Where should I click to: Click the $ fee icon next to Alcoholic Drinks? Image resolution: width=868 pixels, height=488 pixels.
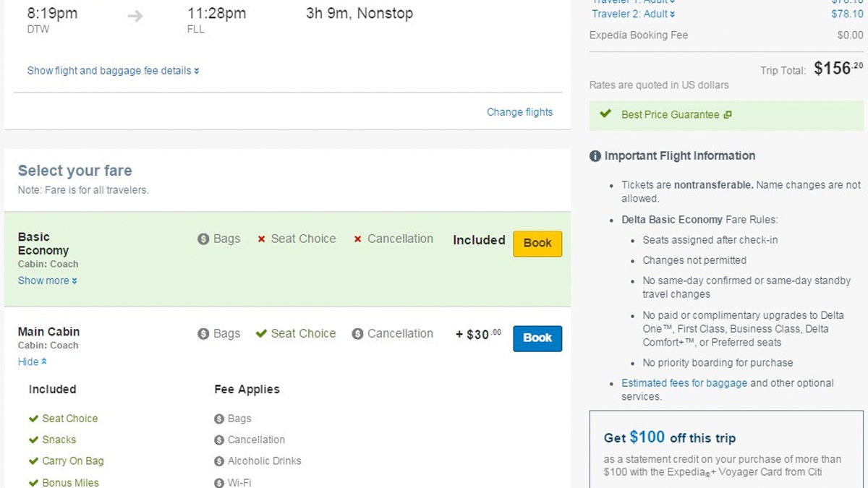pyautogui.click(x=218, y=461)
